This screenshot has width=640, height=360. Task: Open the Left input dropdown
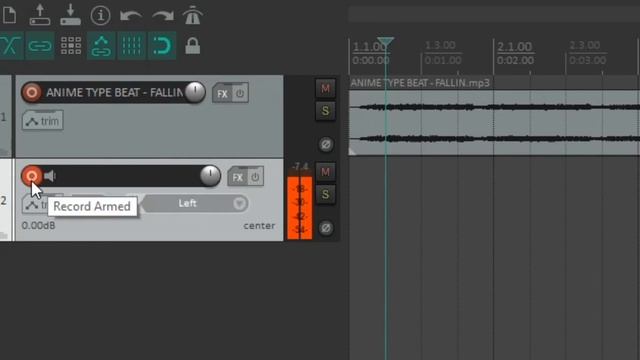[x=195, y=203]
